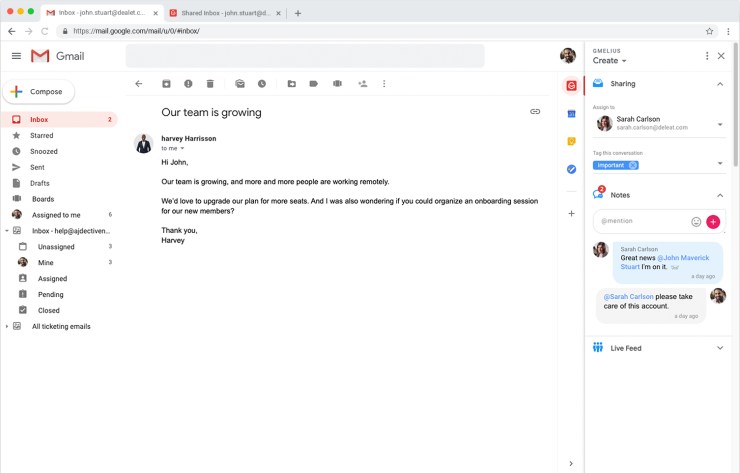Select the Inbox - john.stuart browser tab
The width and height of the screenshot is (740, 473).
coord(102,13)
